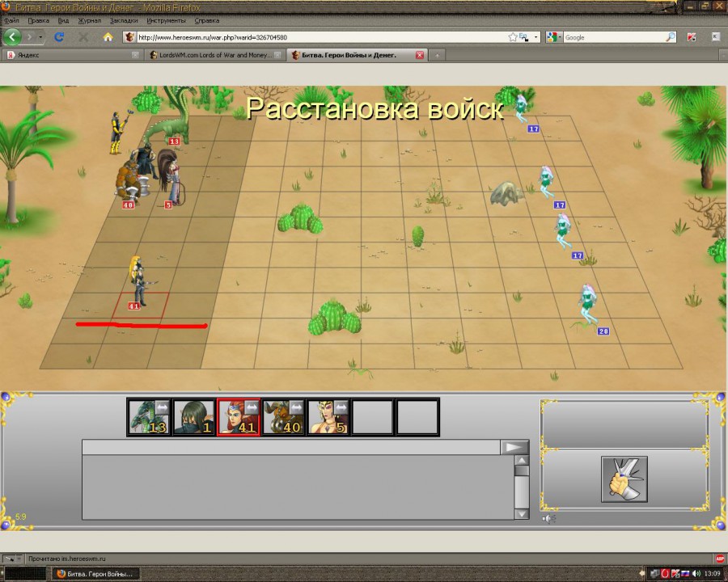Screen dimensions: 728x582
Task: Open a new tab with the plus button
Action: click(437, 55)
